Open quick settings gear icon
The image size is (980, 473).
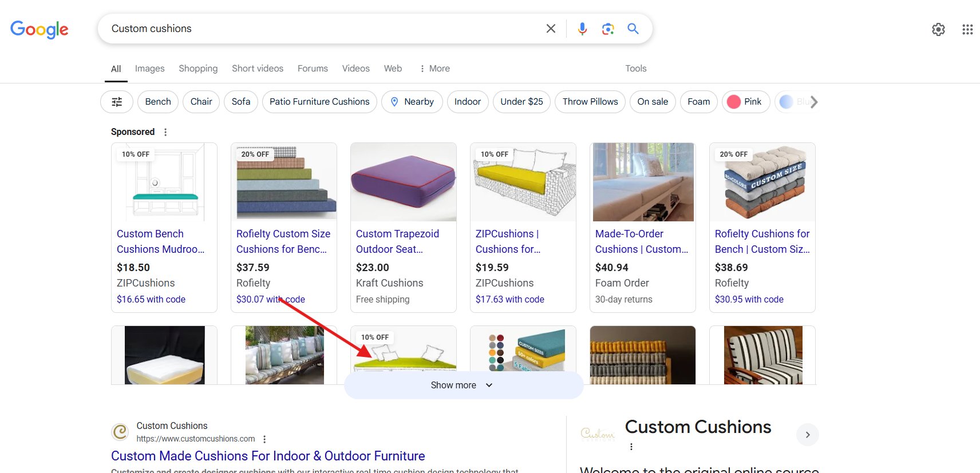pos(938,29)
